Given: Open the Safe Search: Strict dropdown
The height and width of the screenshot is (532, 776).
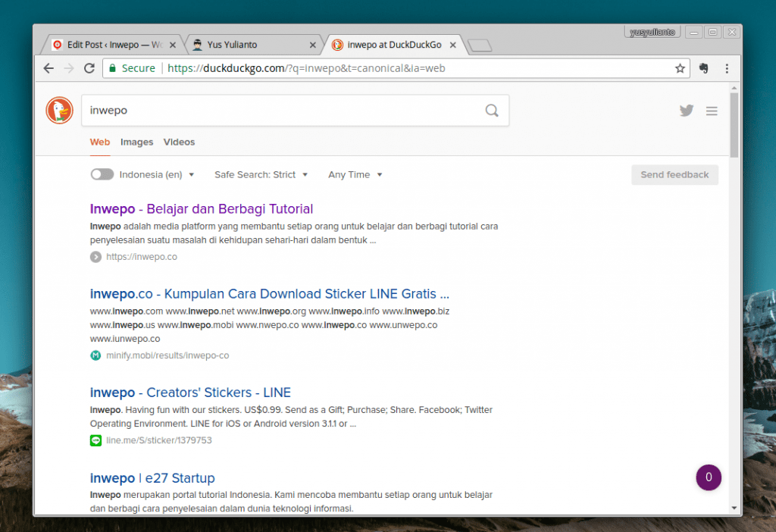Looking at the screenshot, I should [x=261, y=174].
